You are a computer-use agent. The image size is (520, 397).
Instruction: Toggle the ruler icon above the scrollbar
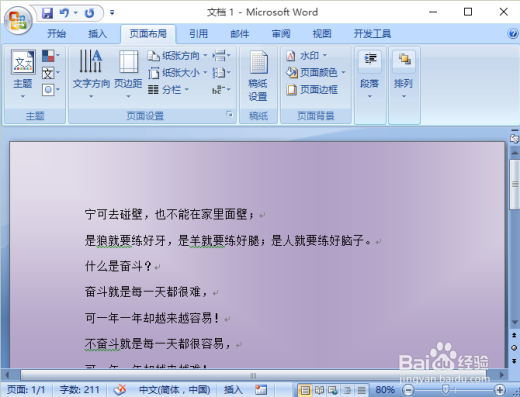pos(515,138)
